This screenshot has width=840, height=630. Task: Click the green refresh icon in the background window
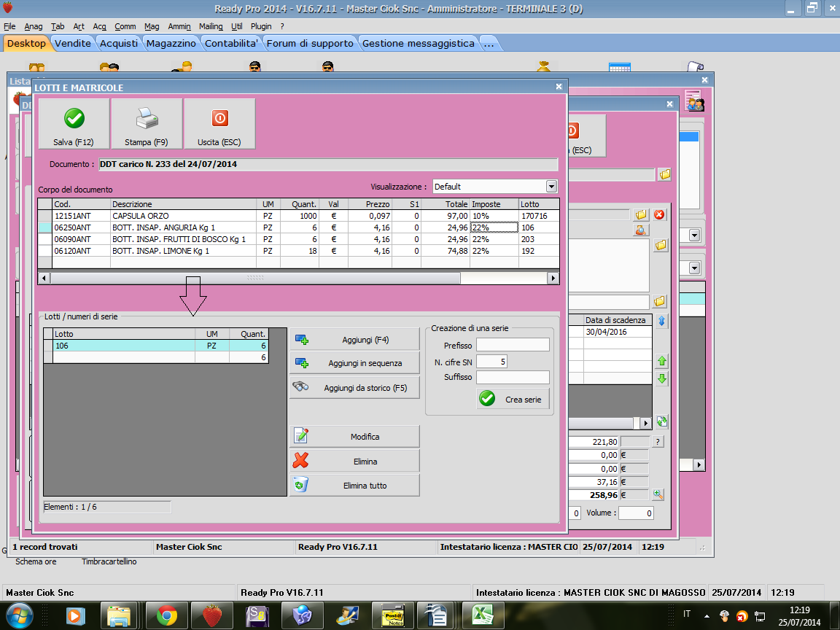coord(661,421)
